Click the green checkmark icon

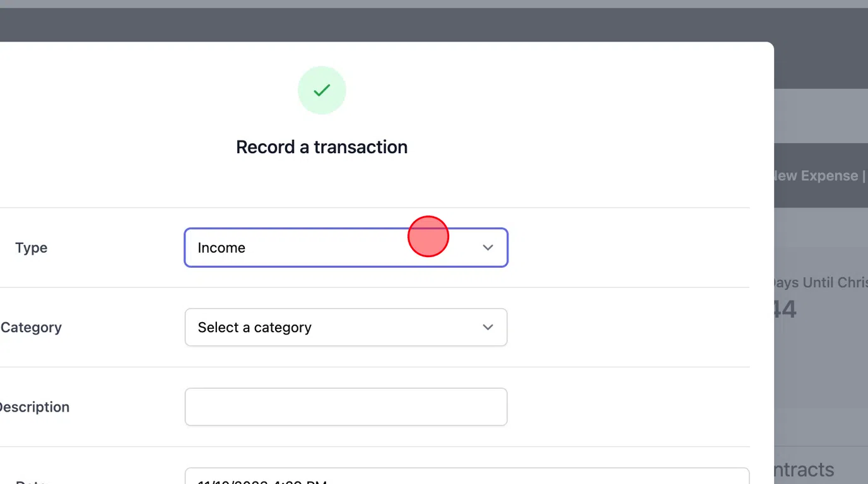(322, 91)
